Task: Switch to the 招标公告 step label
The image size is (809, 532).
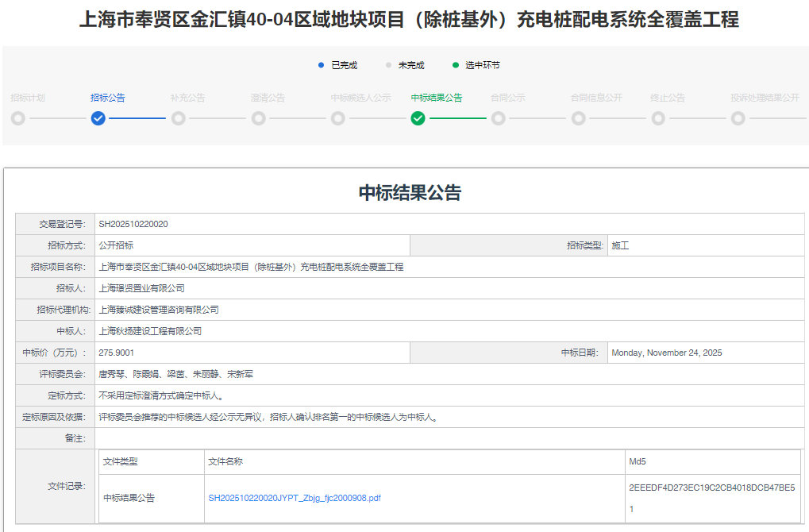Action: [x=107, y=98]
